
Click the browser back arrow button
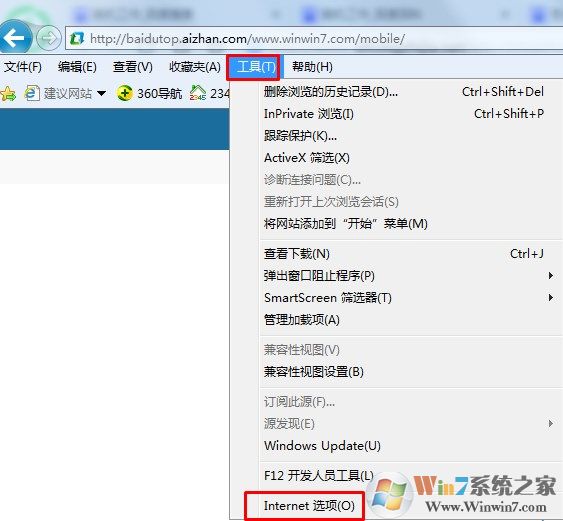15,38
